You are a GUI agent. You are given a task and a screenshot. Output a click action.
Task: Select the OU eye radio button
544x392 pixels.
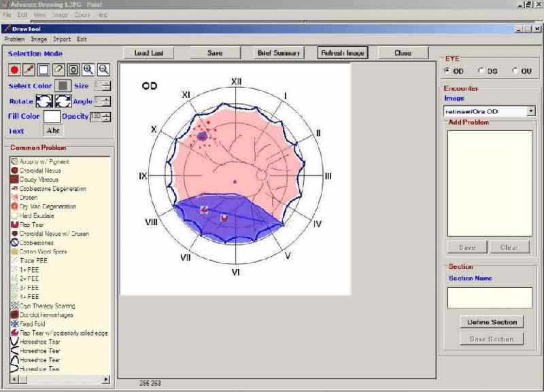point(515,71)
